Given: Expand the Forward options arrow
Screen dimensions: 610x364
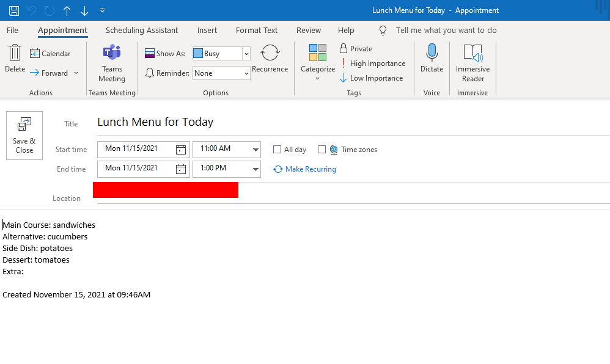Looking at the screenshot, I should [76, 73].
